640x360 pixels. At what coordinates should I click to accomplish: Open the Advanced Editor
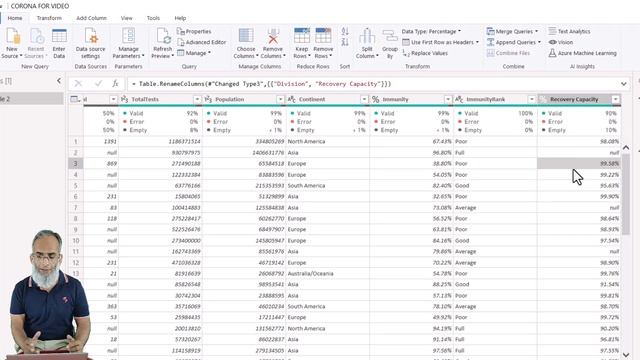click(202, 42)
